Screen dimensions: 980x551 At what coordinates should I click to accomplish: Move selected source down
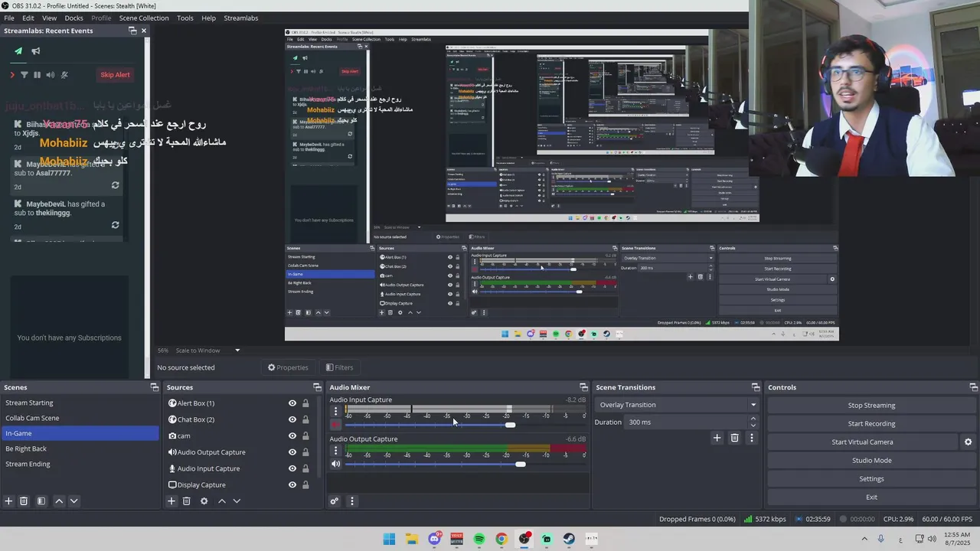click(x=237, y=501)
